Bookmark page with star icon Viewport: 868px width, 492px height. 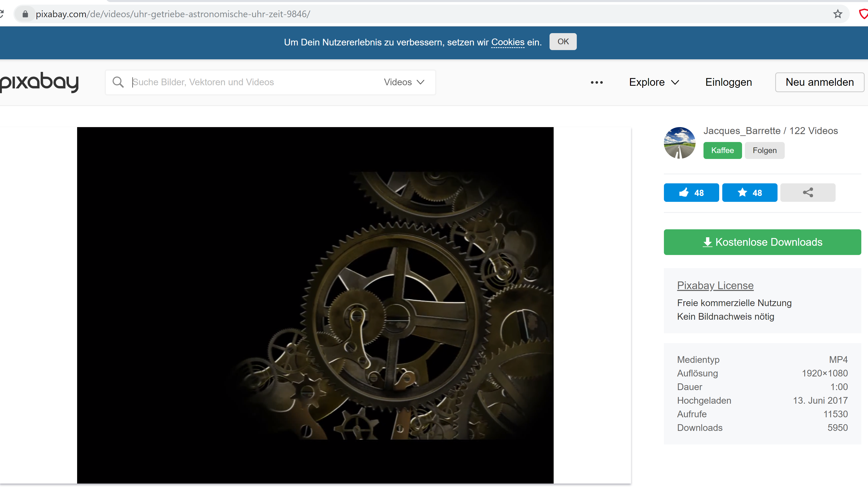click(x=837, y=14)
